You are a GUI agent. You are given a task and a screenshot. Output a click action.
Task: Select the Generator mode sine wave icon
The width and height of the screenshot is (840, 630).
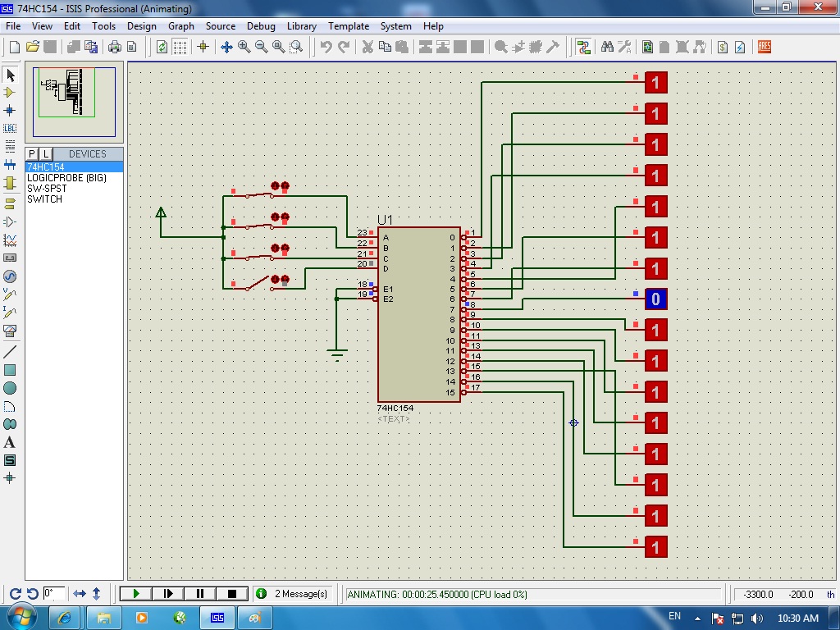tap(10, 276)
